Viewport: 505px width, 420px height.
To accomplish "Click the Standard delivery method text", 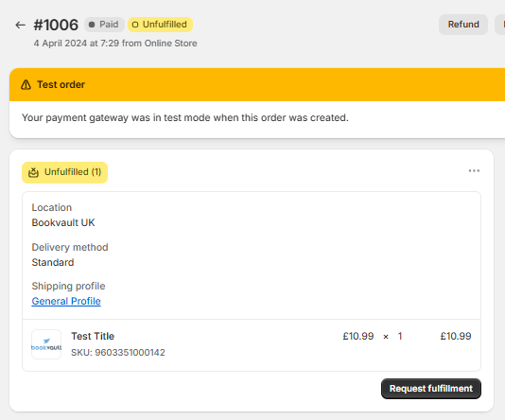I will (x=53, y=262).
